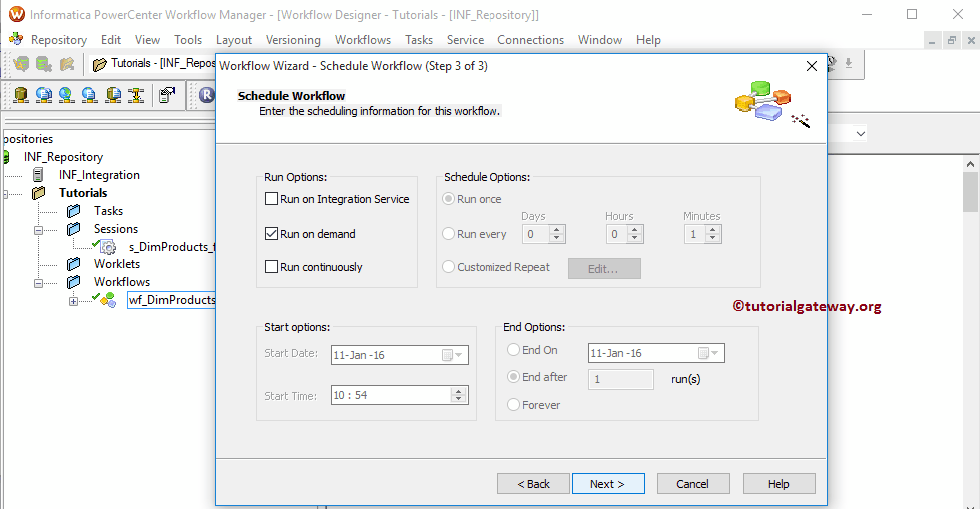Cancel the Workflow Wizard
The image size is (980, 509).
point(693,483)
